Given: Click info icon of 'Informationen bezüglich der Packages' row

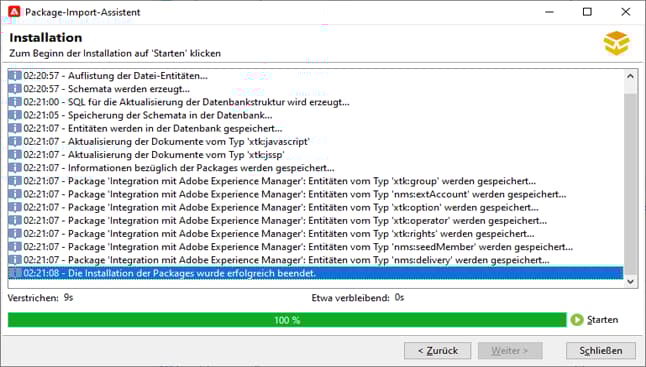Looking at the screenshot, I should [15, 168].
